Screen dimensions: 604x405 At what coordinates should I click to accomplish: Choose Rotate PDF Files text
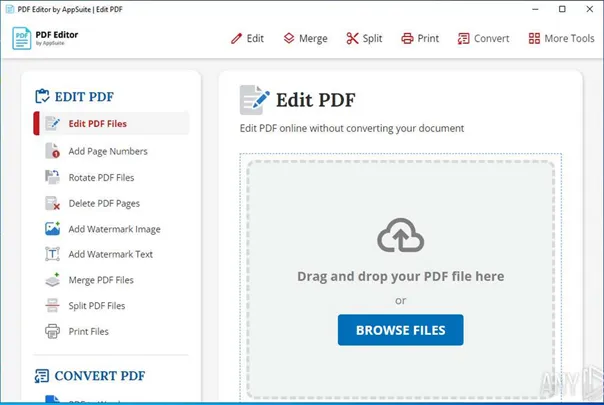[x=101, y=178]
